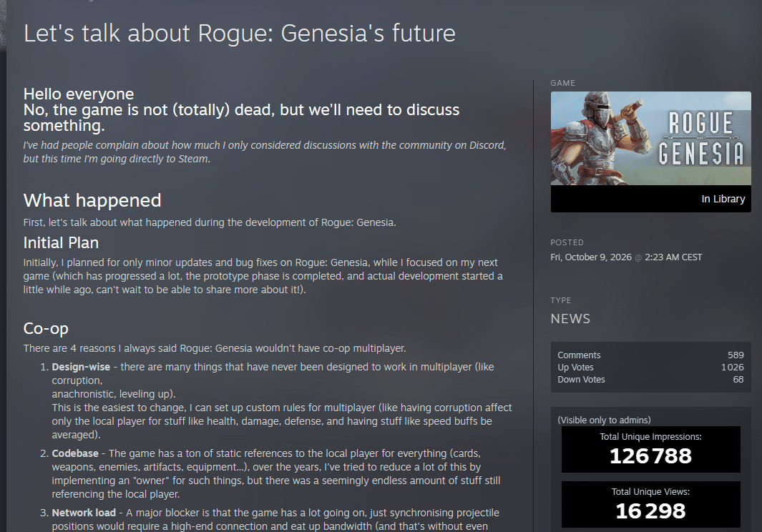
Task: Click the line "First, let's talk about what happened..."
Action: click(x=210, y=222)
